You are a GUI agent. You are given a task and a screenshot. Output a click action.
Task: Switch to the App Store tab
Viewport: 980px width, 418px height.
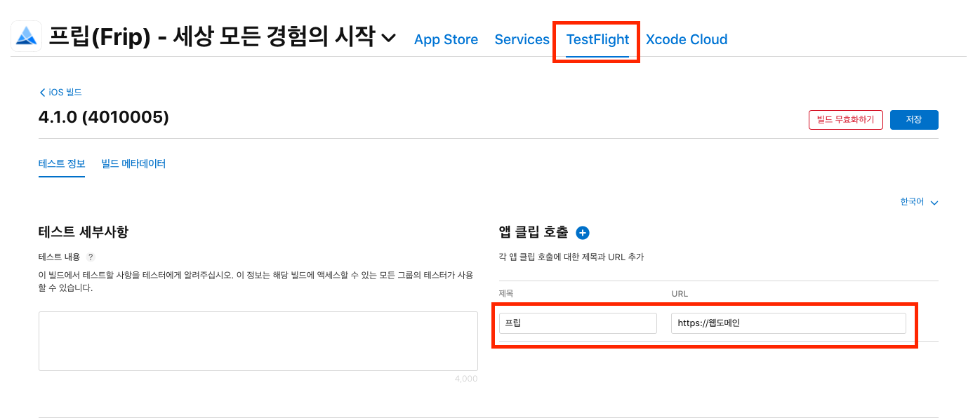coord(446,40)
